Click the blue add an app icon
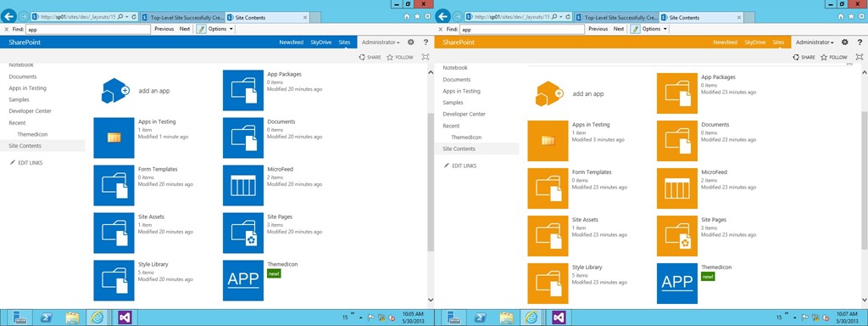This screenshot has height=326, width=868. (x=115, y=91)
